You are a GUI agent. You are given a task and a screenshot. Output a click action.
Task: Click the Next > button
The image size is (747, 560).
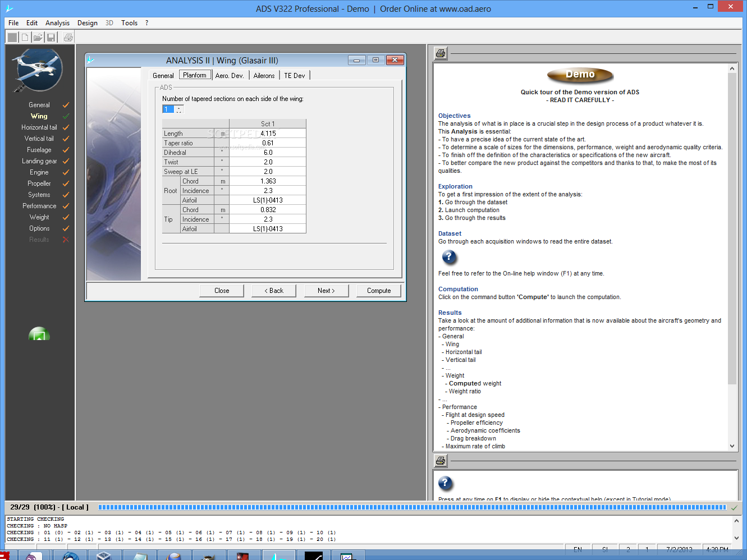[326, 291]
